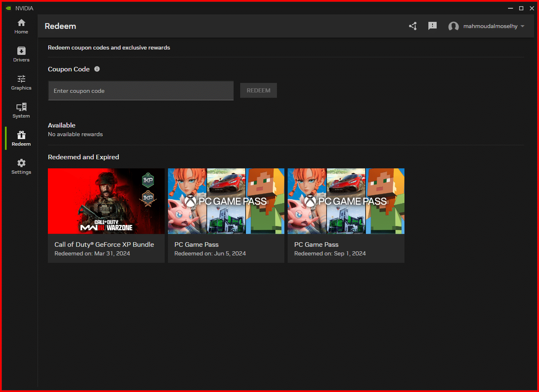539x392 pixels.
Task: Click 'Redeemed on: Mar 31, 2024' text
Action: 92,253
